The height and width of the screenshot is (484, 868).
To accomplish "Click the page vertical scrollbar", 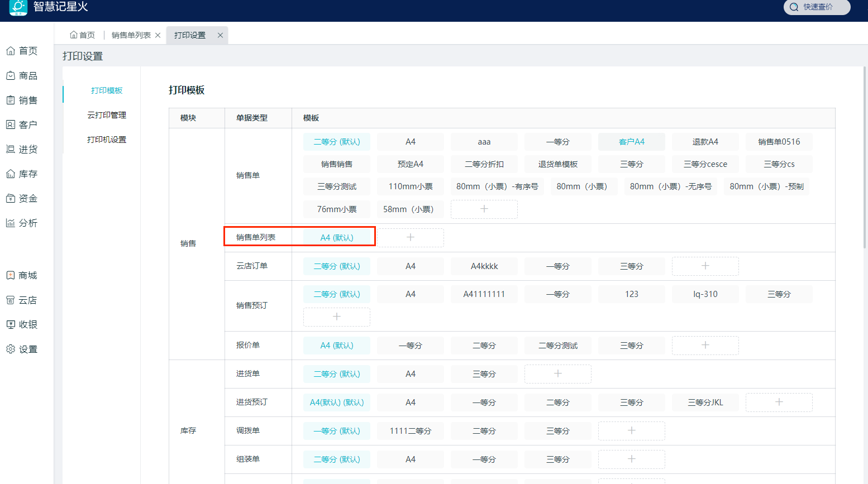I will click(865, 158).
